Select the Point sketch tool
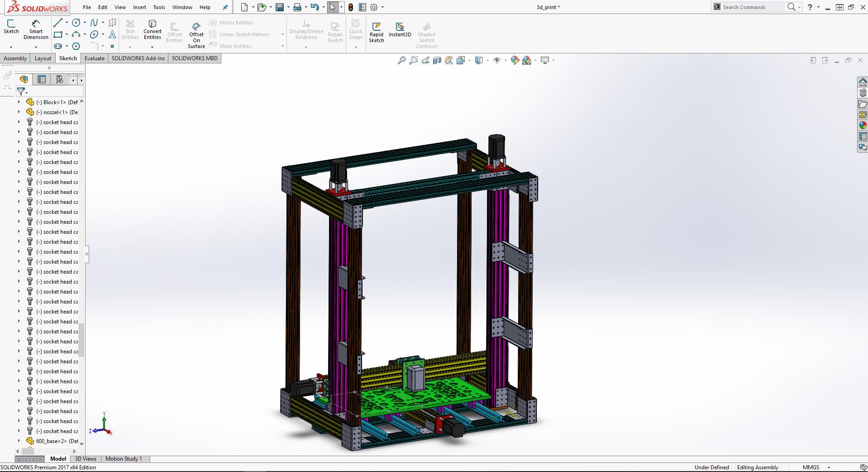 (x=112, y=46)
